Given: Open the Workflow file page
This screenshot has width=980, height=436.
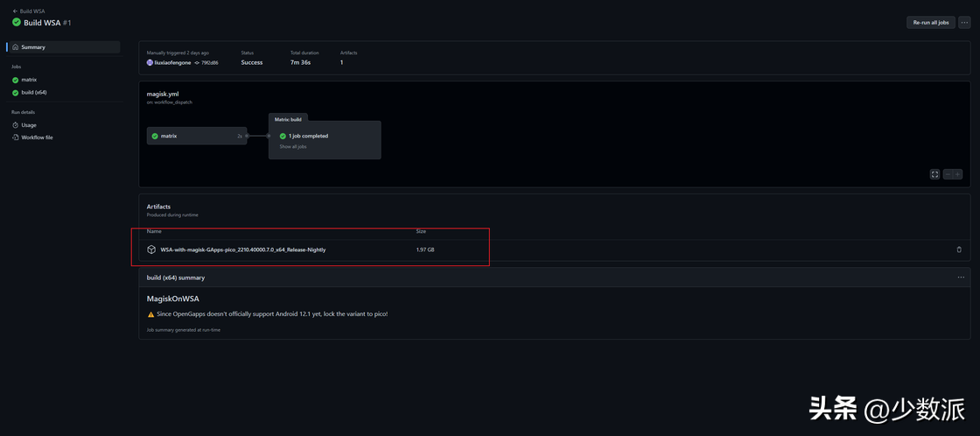Looking at the screenshot, I should (37, 137).
